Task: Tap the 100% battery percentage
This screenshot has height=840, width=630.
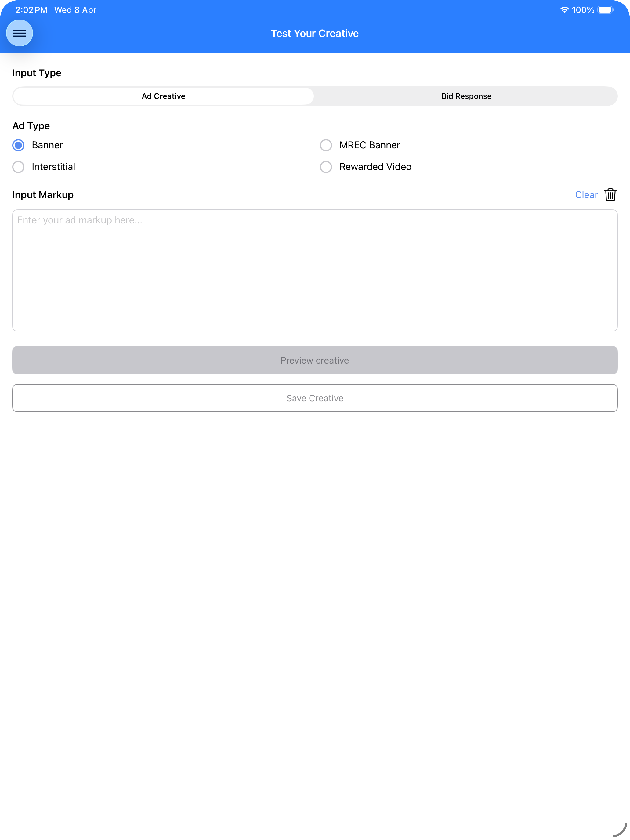Action: pos(583,10)
